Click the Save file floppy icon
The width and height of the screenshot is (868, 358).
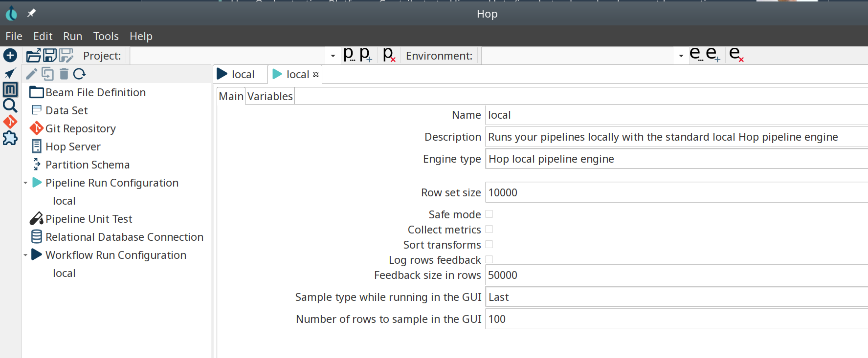pos(50,56)
